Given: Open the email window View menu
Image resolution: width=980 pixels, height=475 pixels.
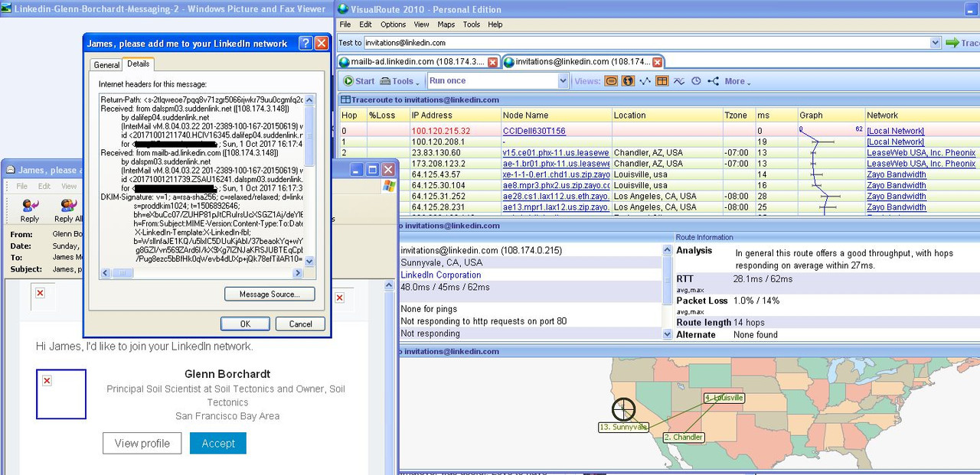Looking at the screenshot, I should click(x=69, y=186).
